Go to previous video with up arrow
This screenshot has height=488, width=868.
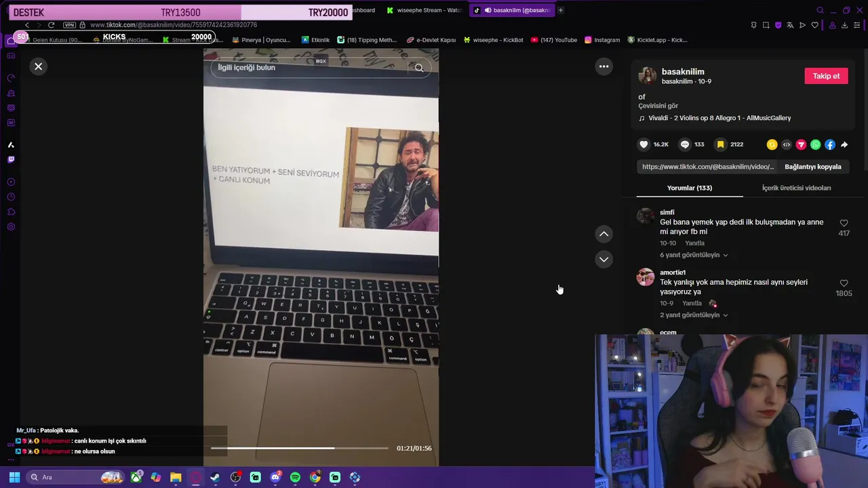pos(604,234)
